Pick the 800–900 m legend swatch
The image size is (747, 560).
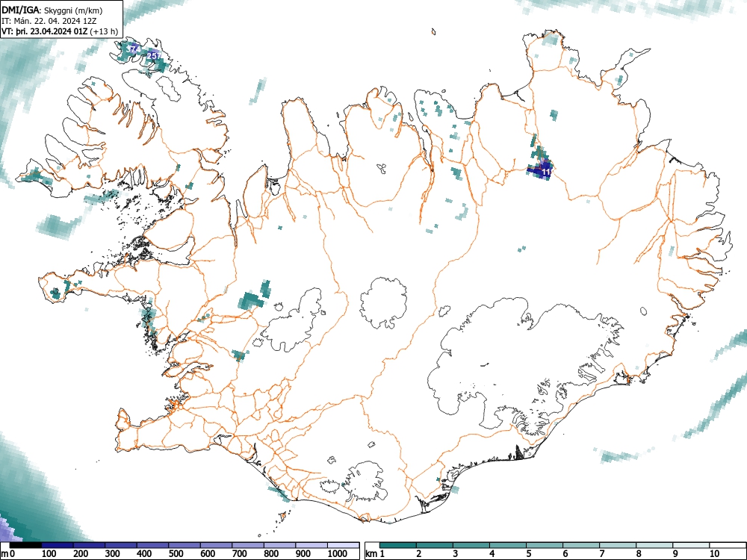[x=279, y=545]
